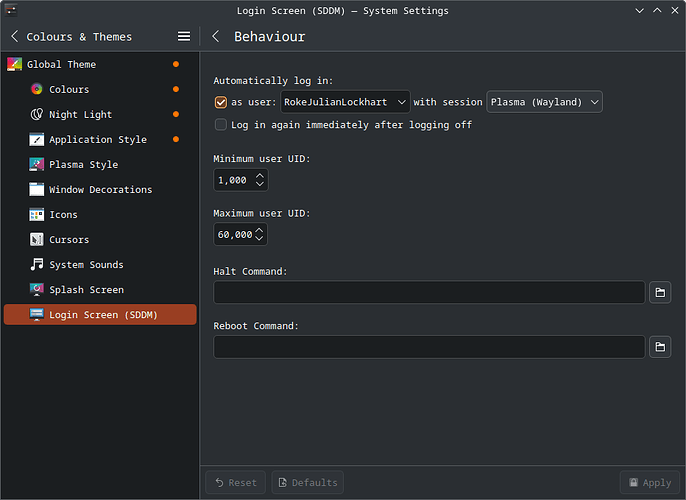Click the Plasma Style icon
This screenshot has height=500, width=686.
click(x=37, y=164)
